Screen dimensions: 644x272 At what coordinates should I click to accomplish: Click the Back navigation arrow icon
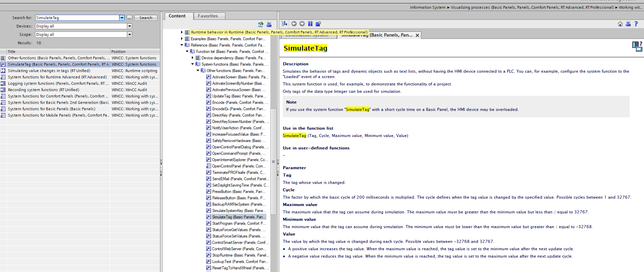[294, 24]
